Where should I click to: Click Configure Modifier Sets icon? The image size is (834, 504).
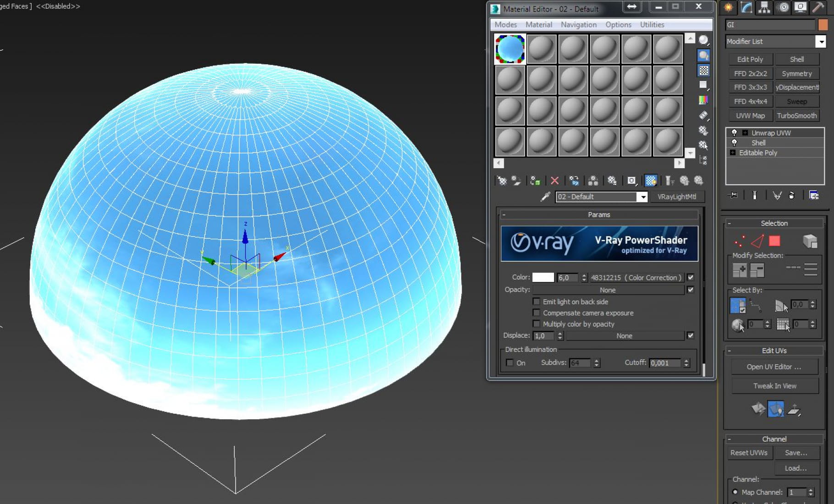pyautogui.click(x=814, y=195)
